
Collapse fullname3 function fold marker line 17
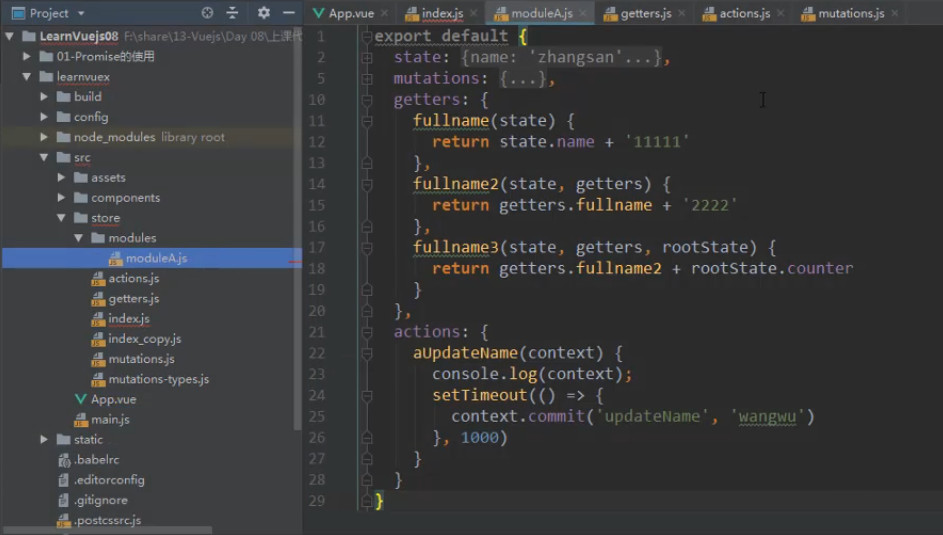[x=367, y=248]
